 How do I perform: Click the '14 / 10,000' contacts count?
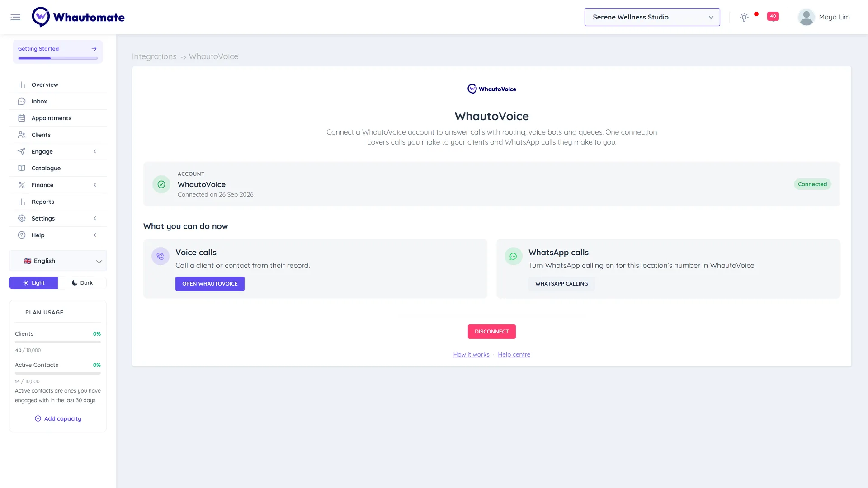coord(27,381)
